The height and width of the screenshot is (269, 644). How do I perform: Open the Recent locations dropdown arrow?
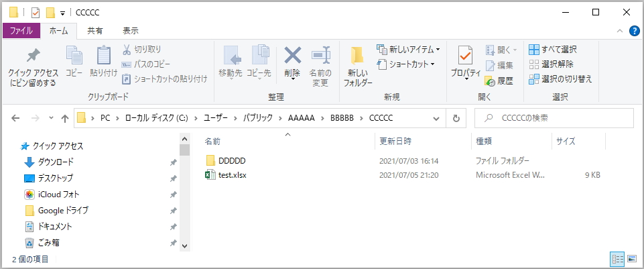(x=51, y=118)
